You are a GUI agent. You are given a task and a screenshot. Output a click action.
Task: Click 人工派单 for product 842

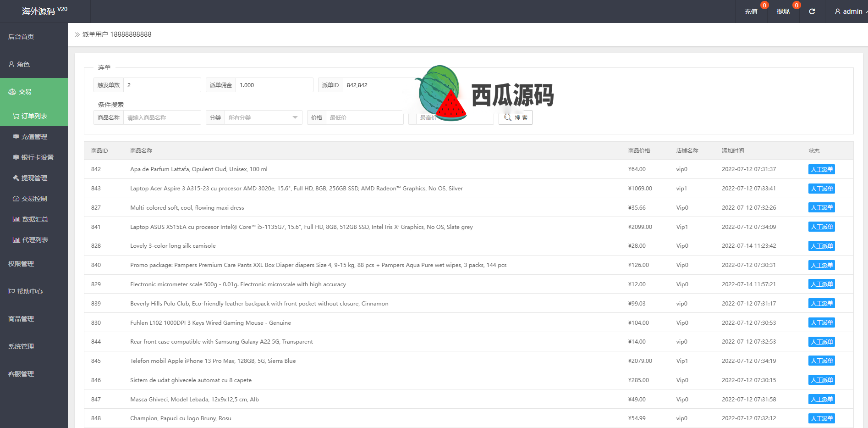coord(821,169)
